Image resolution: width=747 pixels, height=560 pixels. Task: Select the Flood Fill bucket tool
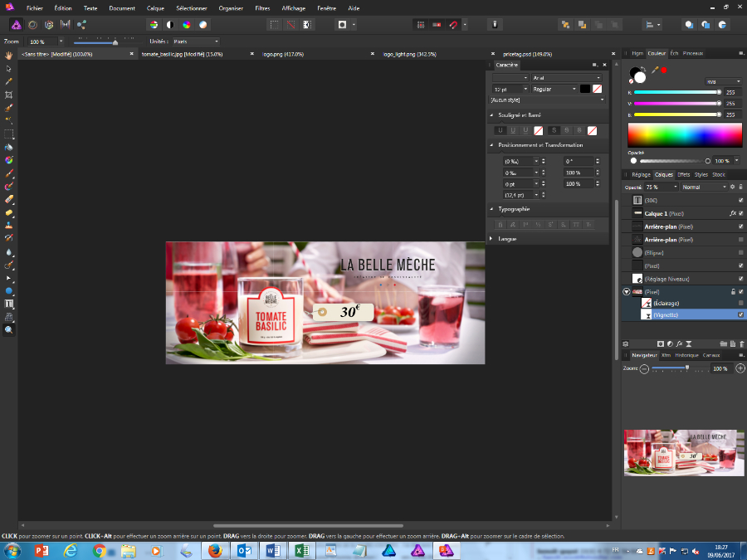point(8,147)
